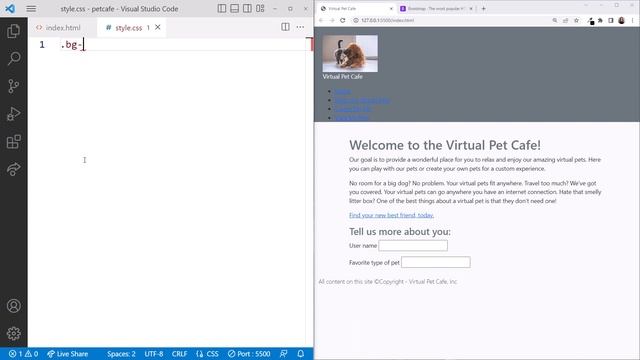Select the CSS language mode
Image resolution: width=640 pixels, height=360 pixels.
[x=207, y=354]
